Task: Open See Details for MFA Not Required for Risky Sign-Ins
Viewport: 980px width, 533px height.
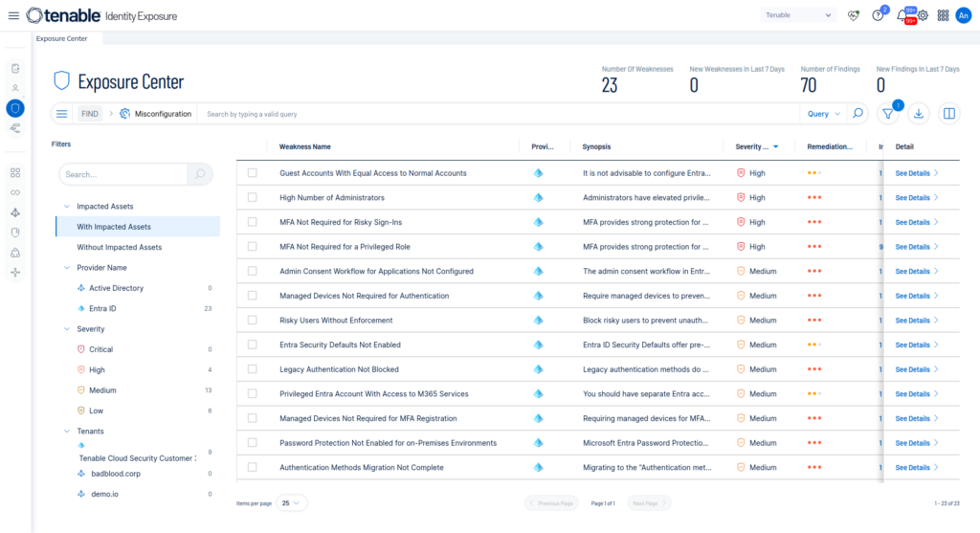Action: (x=916, y=222)
